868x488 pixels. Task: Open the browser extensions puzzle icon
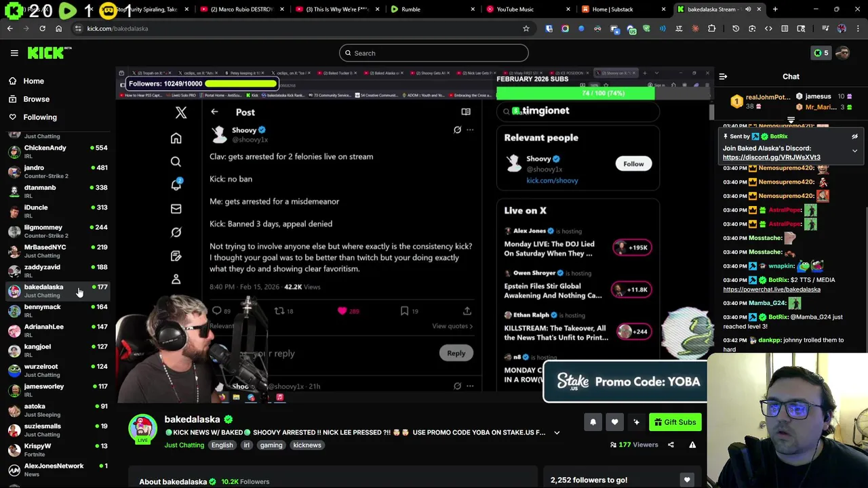click(x=711, y=28)
